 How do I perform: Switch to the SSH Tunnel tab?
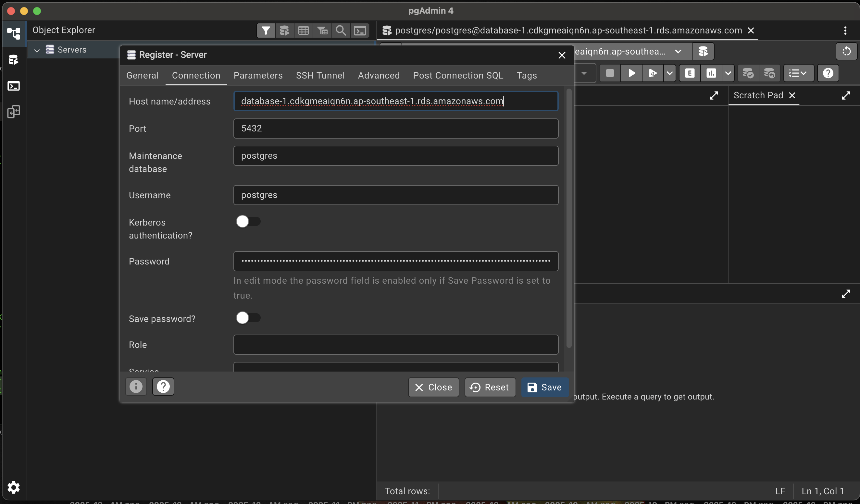tap(320, 75)
